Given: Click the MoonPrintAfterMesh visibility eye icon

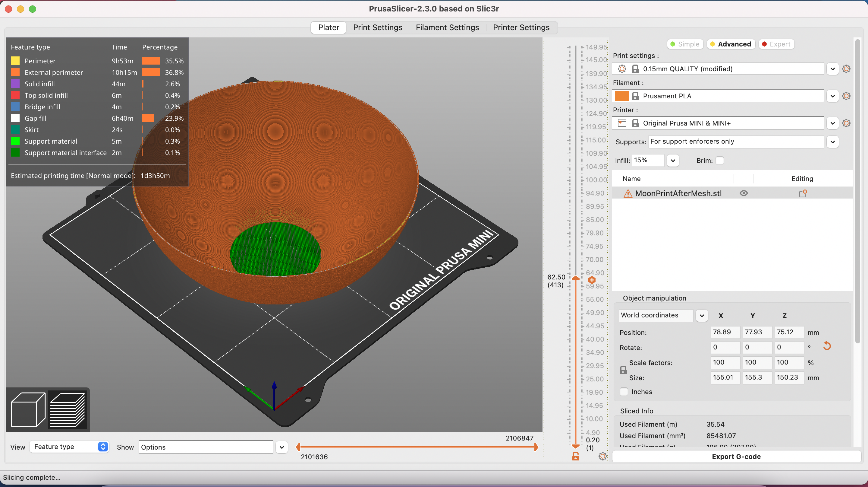Looking at the screenshot, I should click(x=744, y=193).
